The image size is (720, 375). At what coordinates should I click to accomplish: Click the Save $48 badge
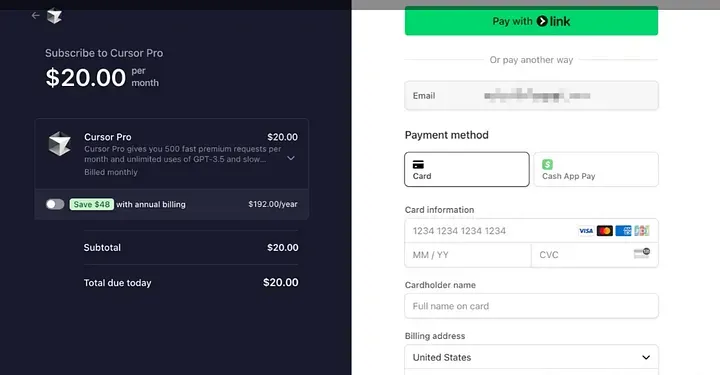click(x=91, y=204)
